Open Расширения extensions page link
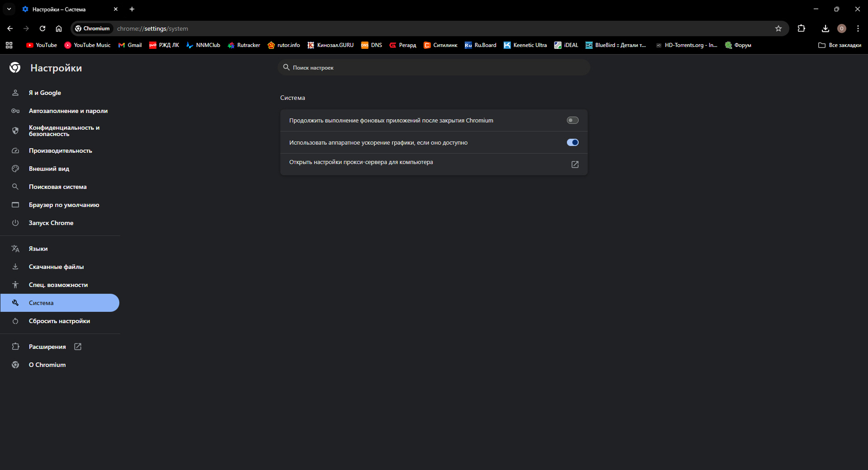 pyautogui.click(x=60, y=347)
